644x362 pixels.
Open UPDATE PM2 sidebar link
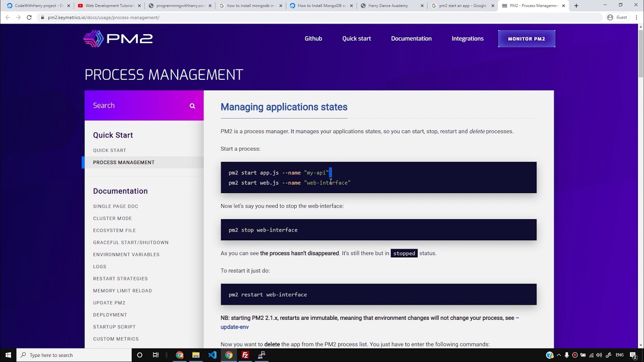pyautogui.click(x=109, y=303)
